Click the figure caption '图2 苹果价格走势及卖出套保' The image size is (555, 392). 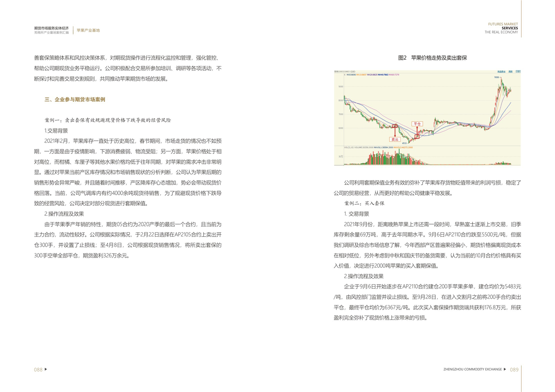tap(432, 58)
